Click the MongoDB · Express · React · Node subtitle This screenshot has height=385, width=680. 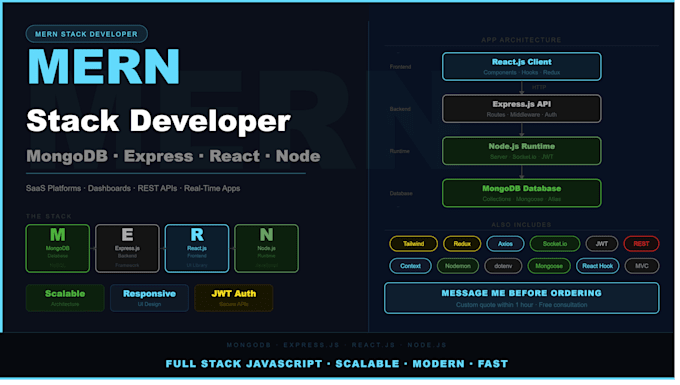pos(173,156)
